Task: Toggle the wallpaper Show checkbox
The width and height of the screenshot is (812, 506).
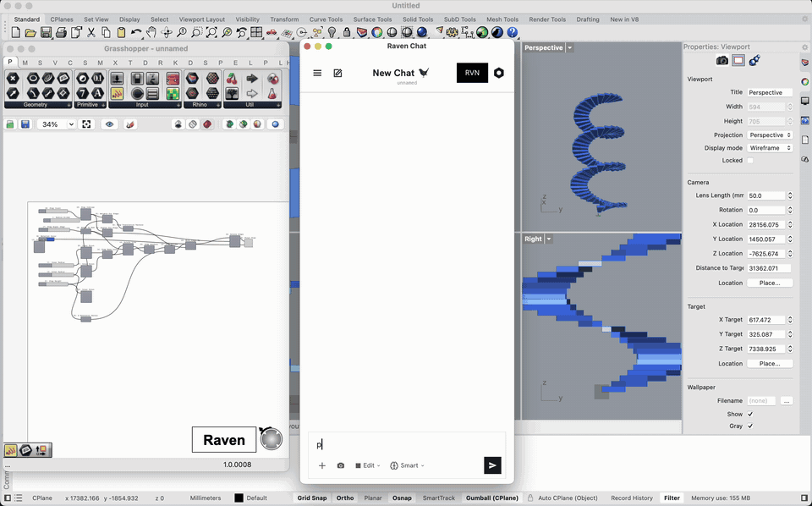Action: 750,415
